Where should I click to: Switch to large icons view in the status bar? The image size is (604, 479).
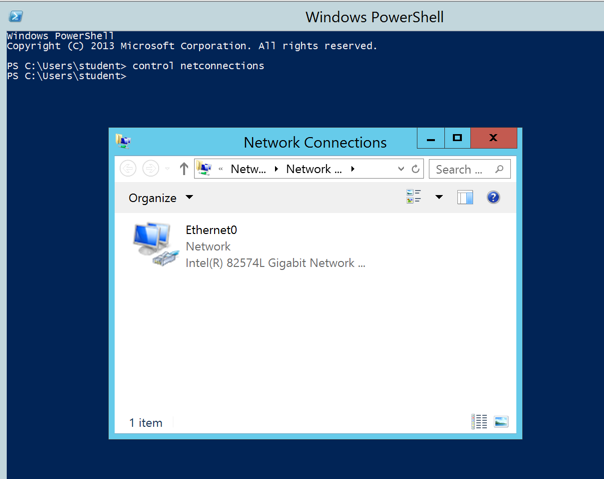click(x=501, y=422)
